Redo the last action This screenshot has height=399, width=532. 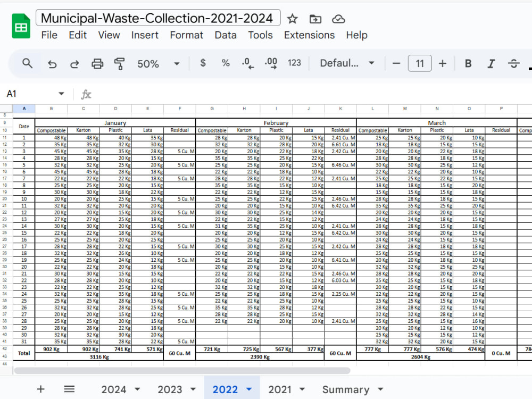click(x=74, y=63)
